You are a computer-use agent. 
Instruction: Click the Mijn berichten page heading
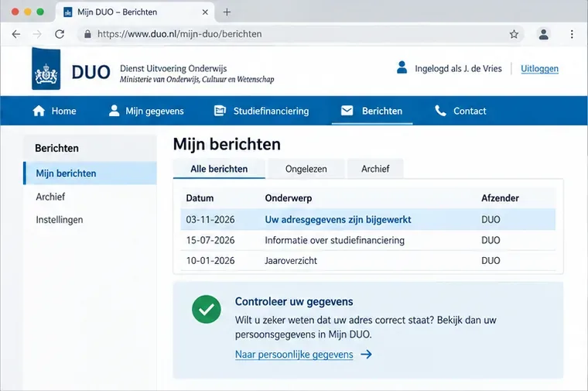tap(227, 145)
